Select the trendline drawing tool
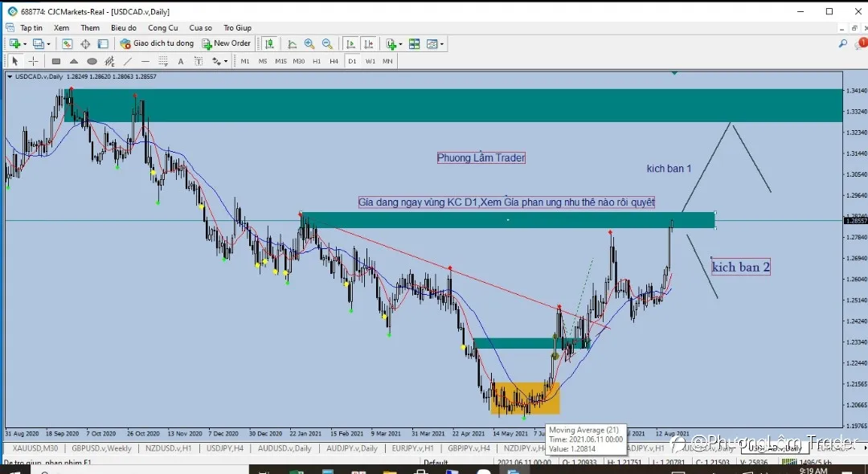 click(x=127, y=61)
